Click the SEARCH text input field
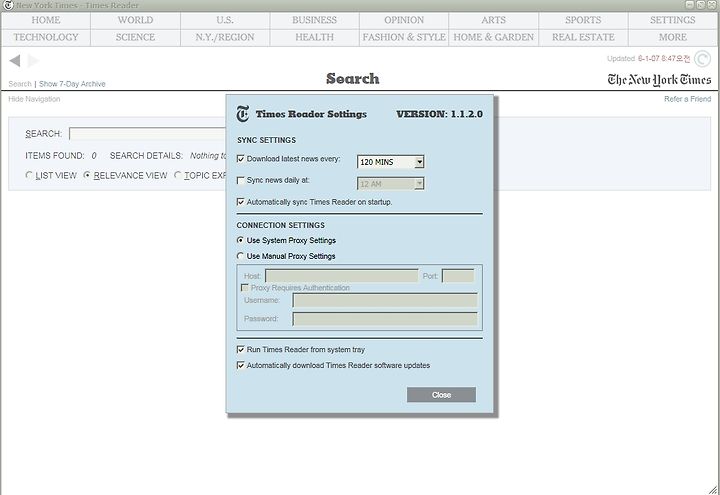The image size is (720, 495). coord(147,134)
